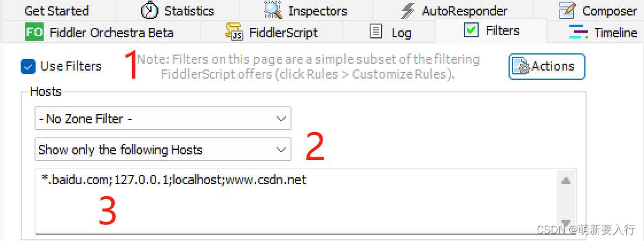
Task: Click the Log document icon
Action: coord(376,32)
